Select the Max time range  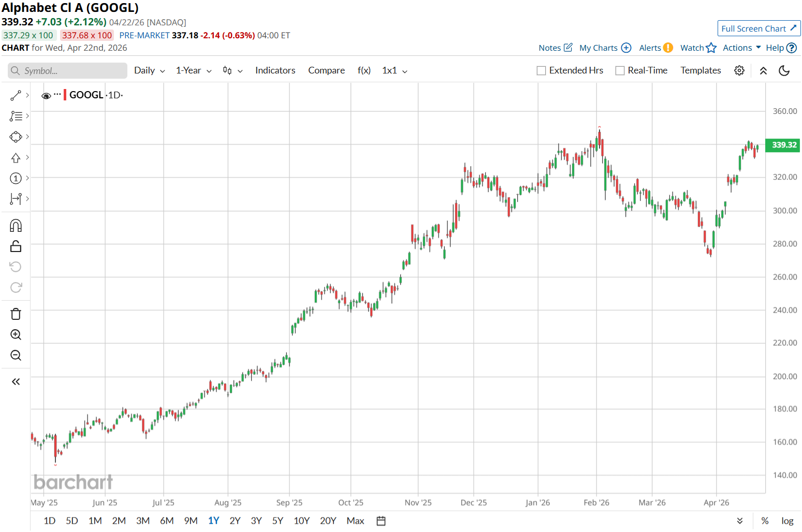pyautogui.click(x=355, y=521)
